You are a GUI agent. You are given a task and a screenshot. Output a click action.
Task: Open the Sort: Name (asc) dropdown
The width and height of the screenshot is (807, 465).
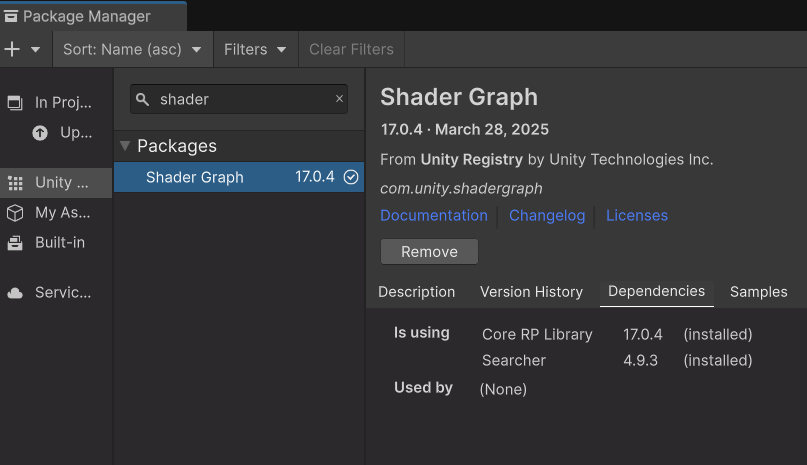[x=133, y=49]
